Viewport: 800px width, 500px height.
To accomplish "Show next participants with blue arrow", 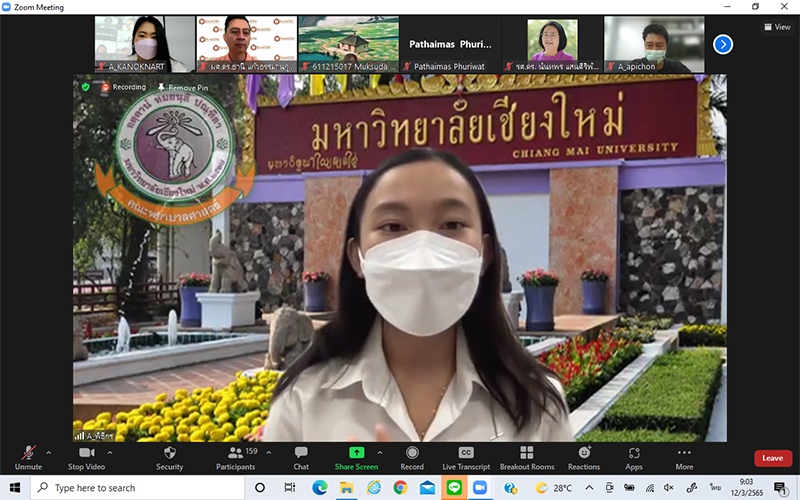I will click(x=722, y=44).
